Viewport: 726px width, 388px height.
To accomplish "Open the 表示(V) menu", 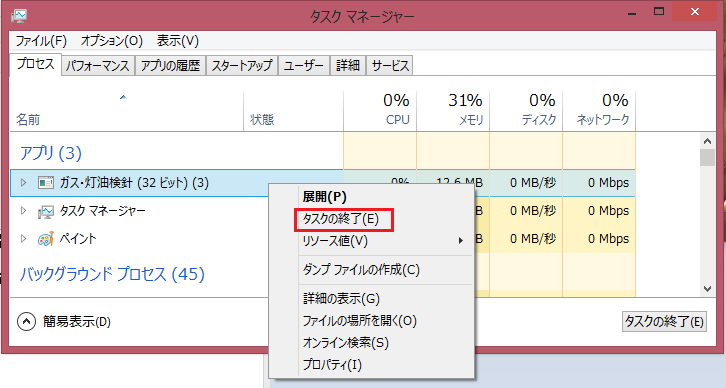I will pos(177,41).
